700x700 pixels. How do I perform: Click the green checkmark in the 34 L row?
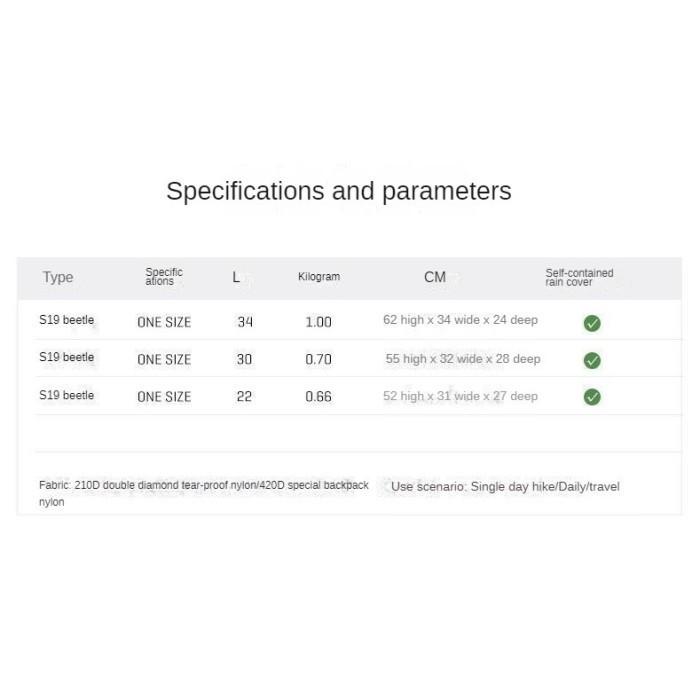592,323
